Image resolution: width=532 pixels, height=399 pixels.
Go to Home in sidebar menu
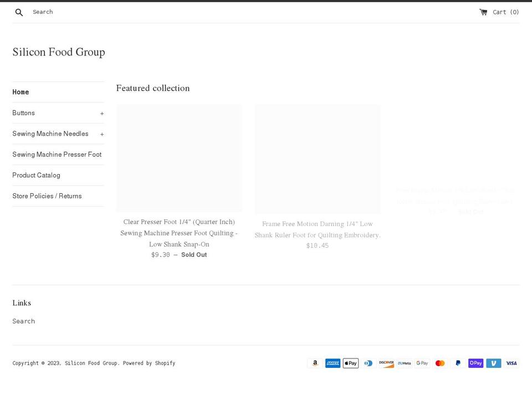[21, 92]
